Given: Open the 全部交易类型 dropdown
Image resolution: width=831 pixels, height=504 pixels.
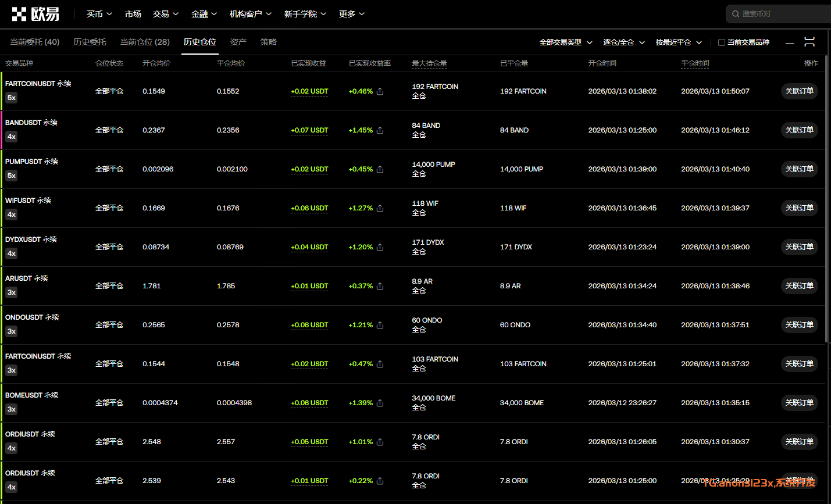Looking at the screenshot, I should pyautogui.click(x=565, y=42).
